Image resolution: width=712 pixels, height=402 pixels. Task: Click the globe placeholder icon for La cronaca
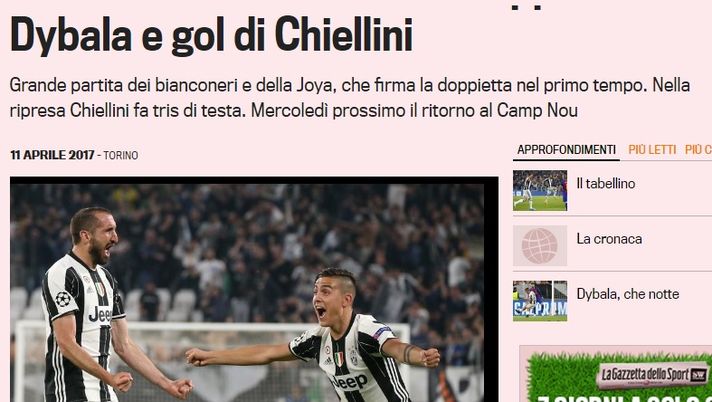pyautogui.click(x=540, y=246)
